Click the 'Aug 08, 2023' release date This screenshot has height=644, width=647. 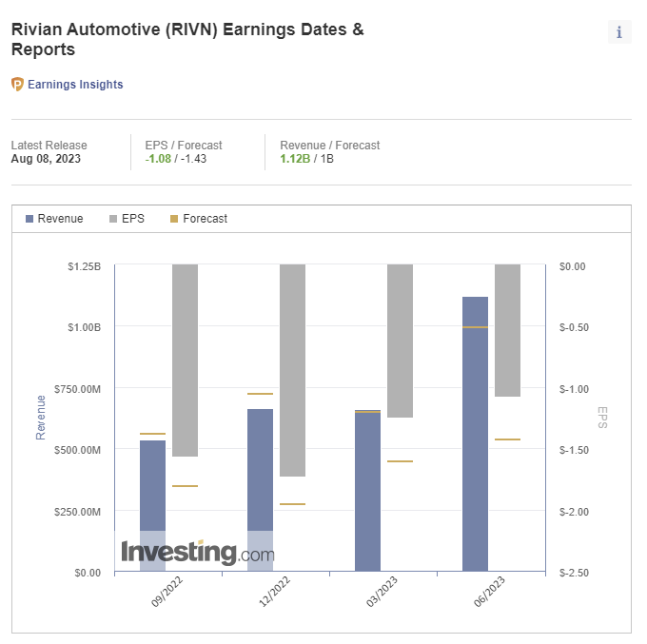point(46,159)
